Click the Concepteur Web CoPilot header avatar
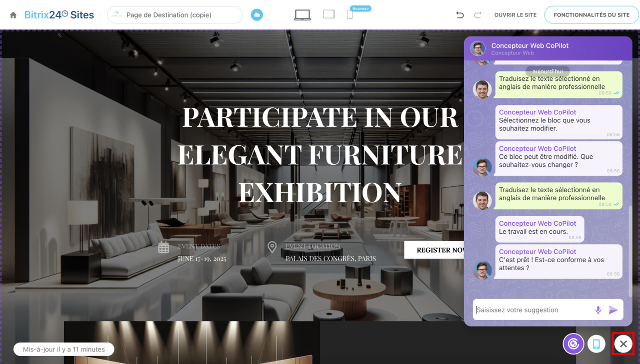This screenshot has height=364, width=640. coord(478,48)
